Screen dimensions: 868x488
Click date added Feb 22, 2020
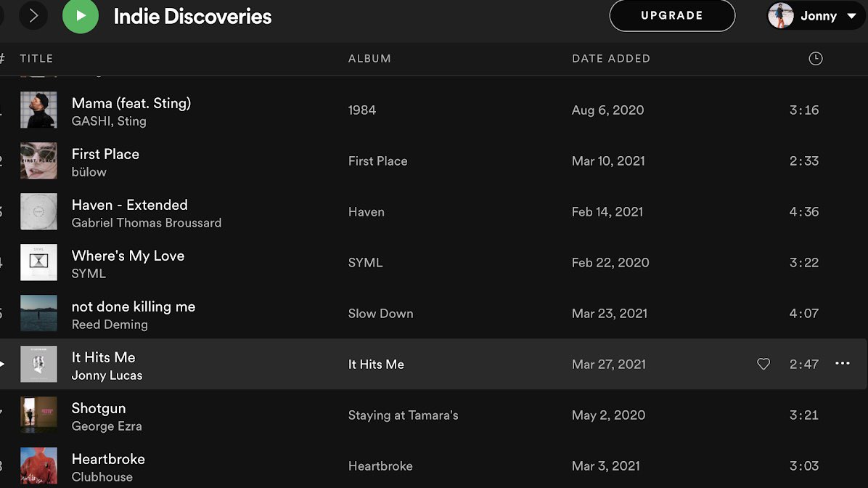[610, 263]
